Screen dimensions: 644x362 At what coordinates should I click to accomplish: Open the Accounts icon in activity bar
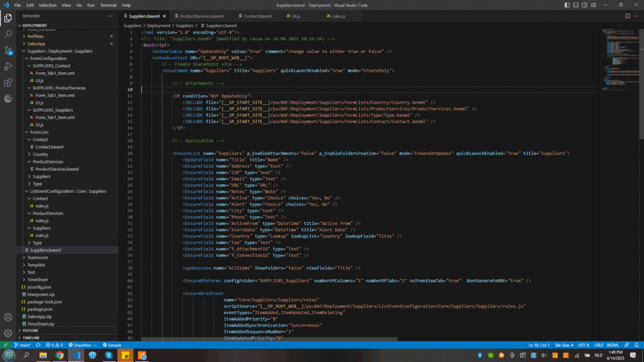coord(8,317)
